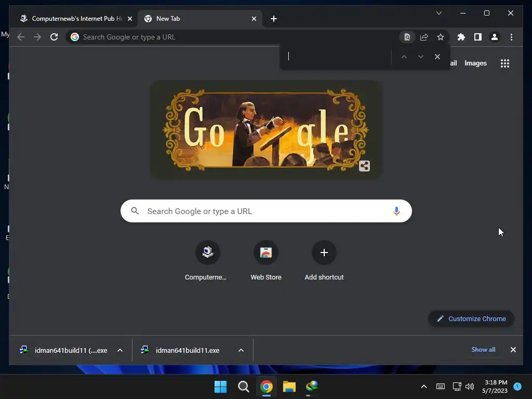Image resolution: width=532 pixels, height=399 pixels.
Task: Bookmark this tab with the star icon
Action: click(x=441, y=37)
